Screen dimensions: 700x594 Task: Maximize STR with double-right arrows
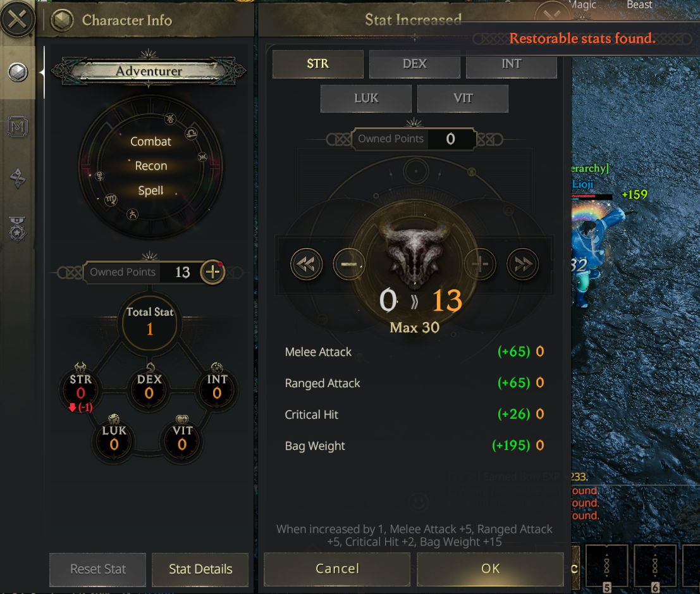(x=523, y=264)
